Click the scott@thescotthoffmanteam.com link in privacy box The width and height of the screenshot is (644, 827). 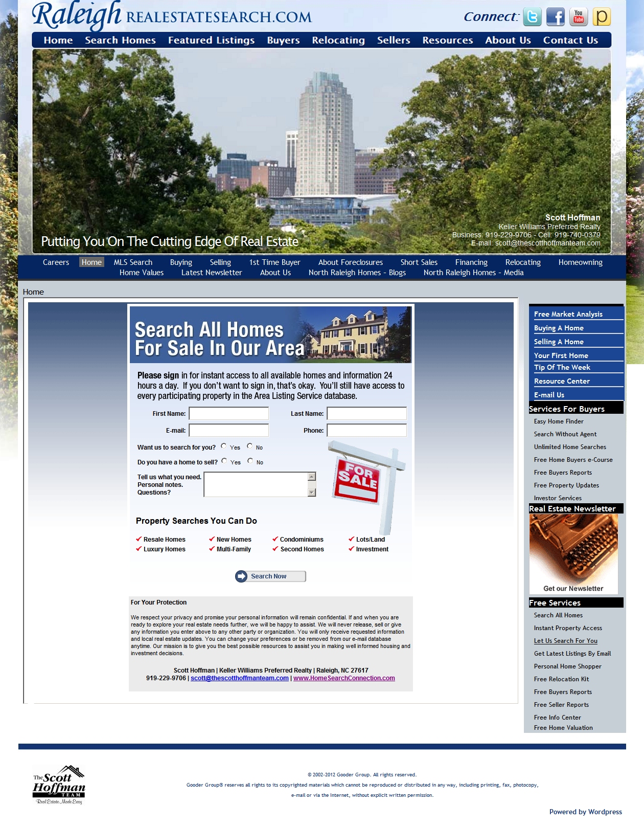240,678
